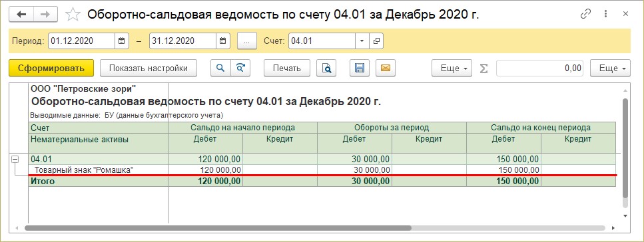Open calendar for end date 31.12.2020

(222, 41)
